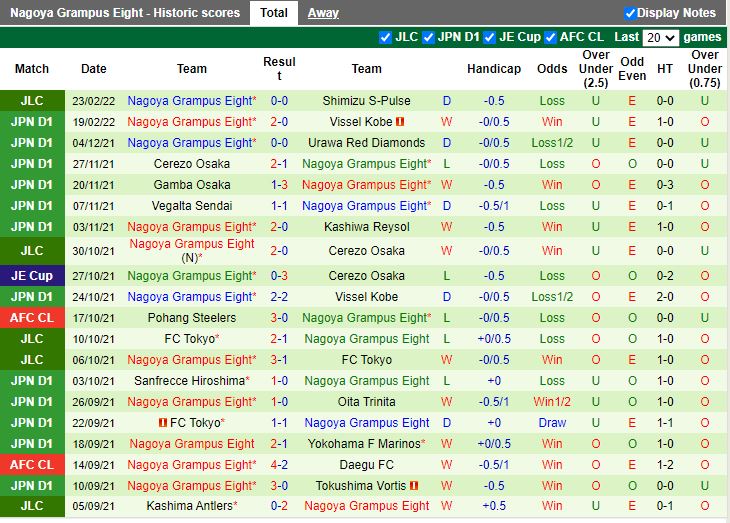The image size is (730, 523).
Task: Switch to the Away tab
Action: [323, 13]
